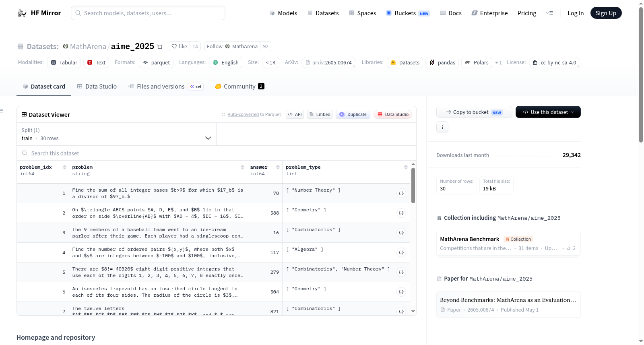Screen dimensions: 644x345
Task: Click the follower count 92
Action: coord(266,46)
